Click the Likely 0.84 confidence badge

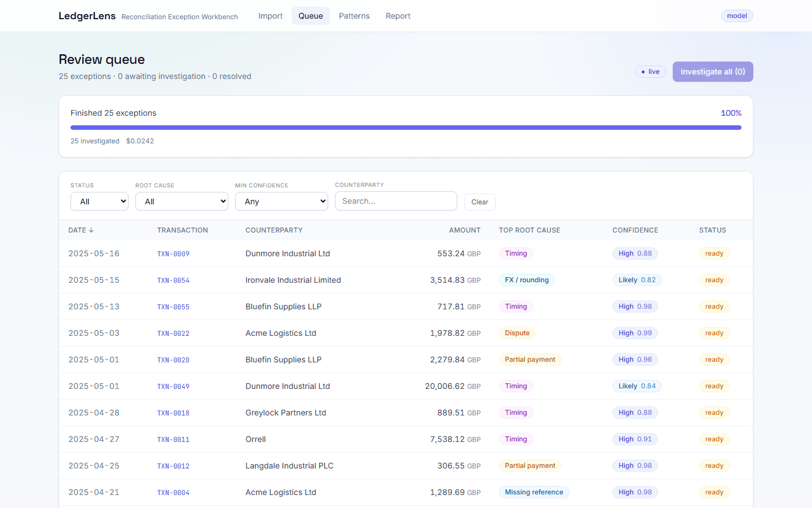point(637,386)
